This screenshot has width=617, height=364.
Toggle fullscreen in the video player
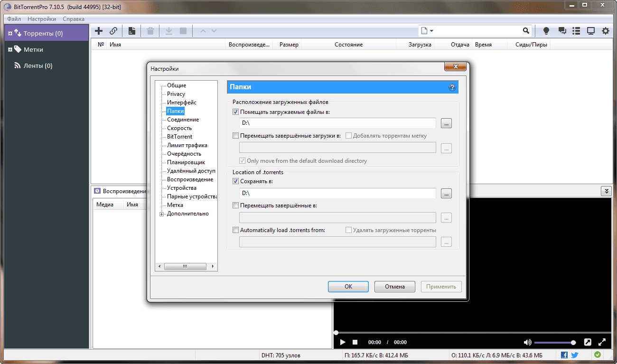[602, 342]
